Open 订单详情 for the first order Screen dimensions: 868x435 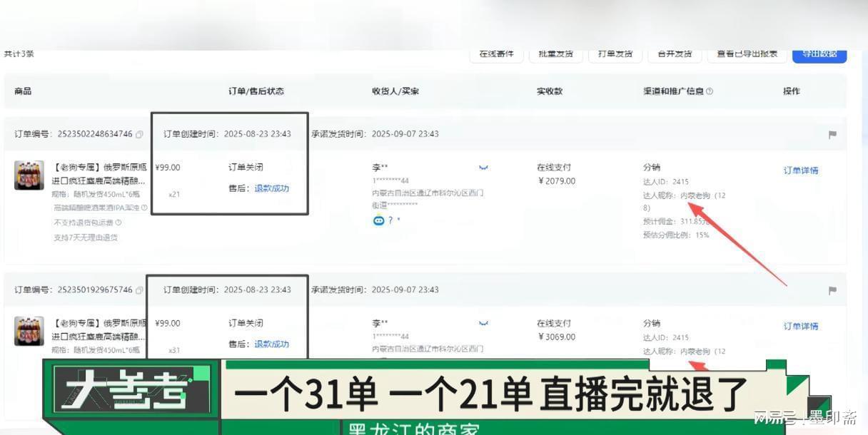point(800,170)
